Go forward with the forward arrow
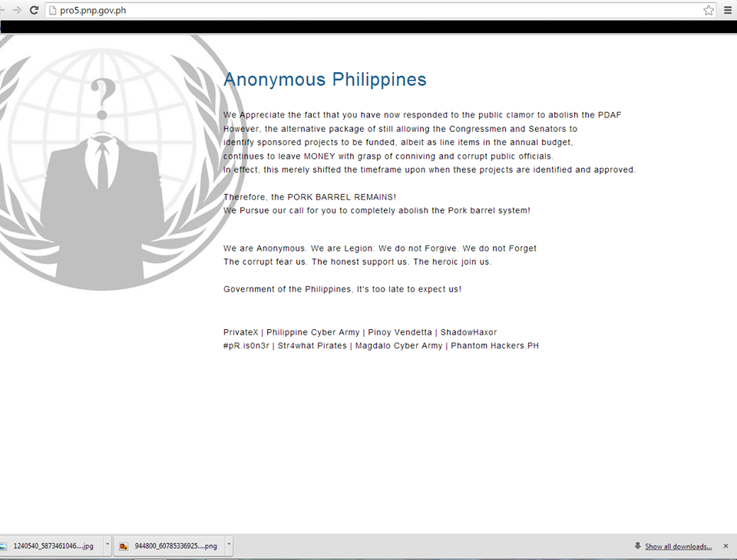This screenshot has height=560, width=737. tap(17, 10)
